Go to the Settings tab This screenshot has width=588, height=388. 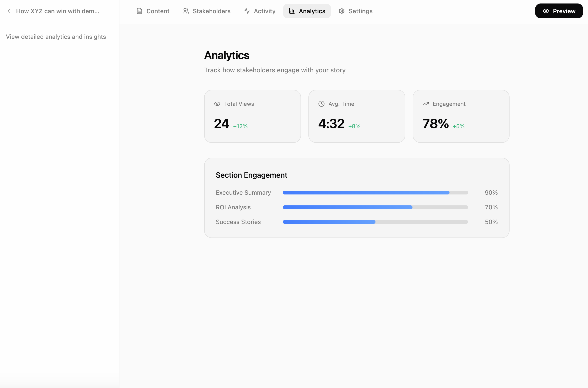coord(355,11)
